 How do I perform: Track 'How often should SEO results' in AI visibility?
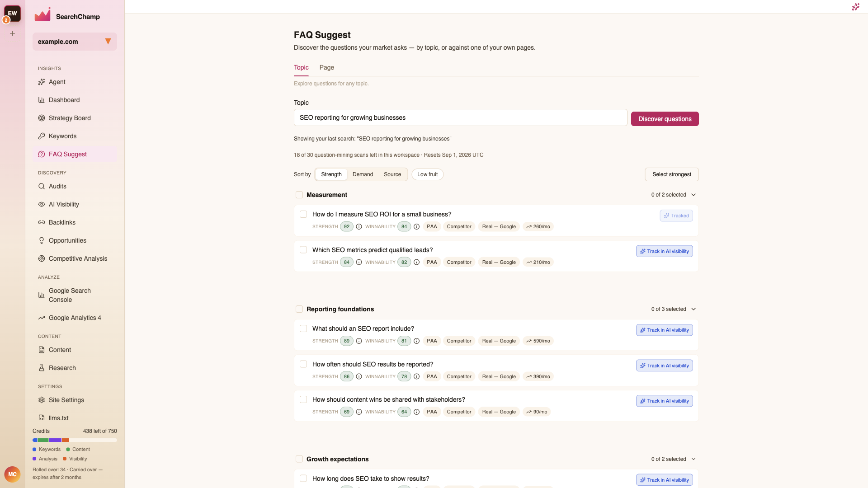(664, 366)
